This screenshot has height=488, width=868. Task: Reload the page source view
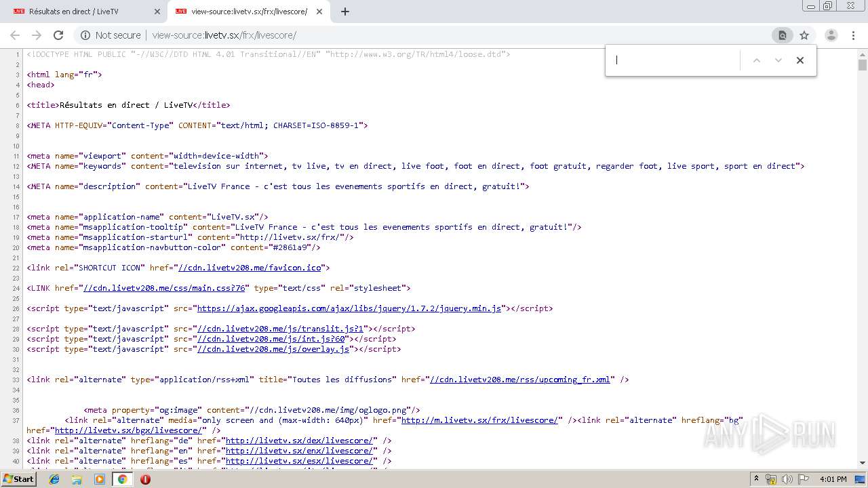58,35
